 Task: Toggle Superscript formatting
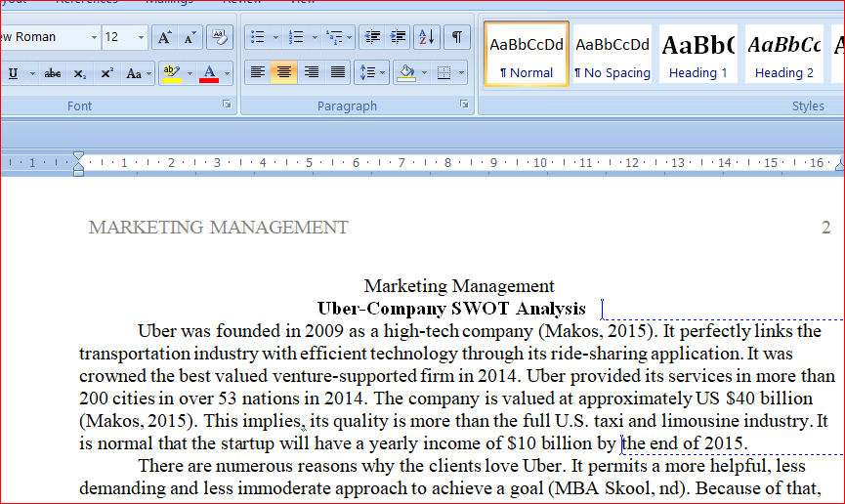pyautogui.click(x=106, y=73)
